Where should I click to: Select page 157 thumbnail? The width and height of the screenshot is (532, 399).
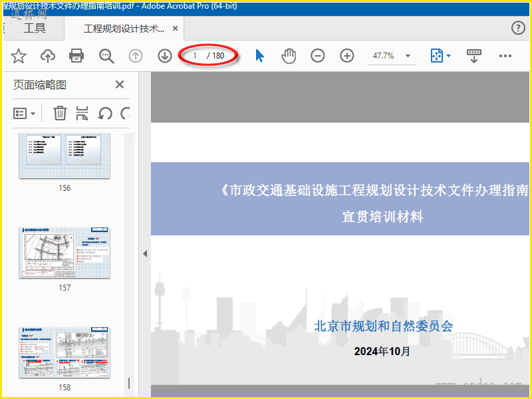[x=65, y=253]
